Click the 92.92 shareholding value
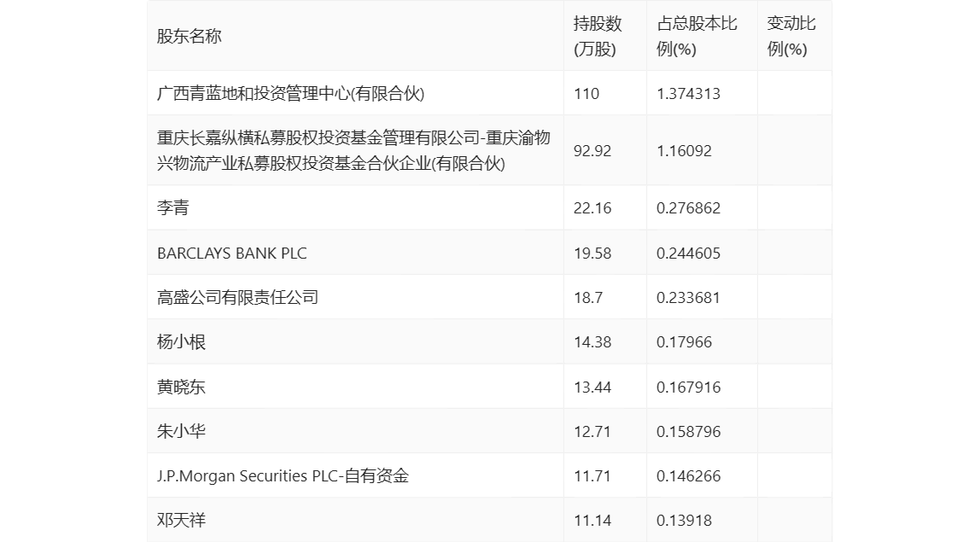Screen dimensions: 980x542 (x=592, y=150)
